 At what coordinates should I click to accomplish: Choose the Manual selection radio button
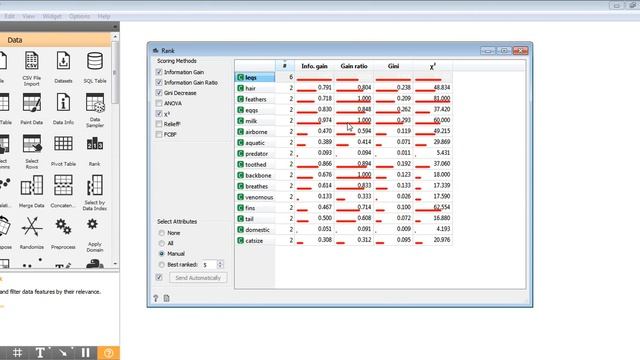click(162, 253)
